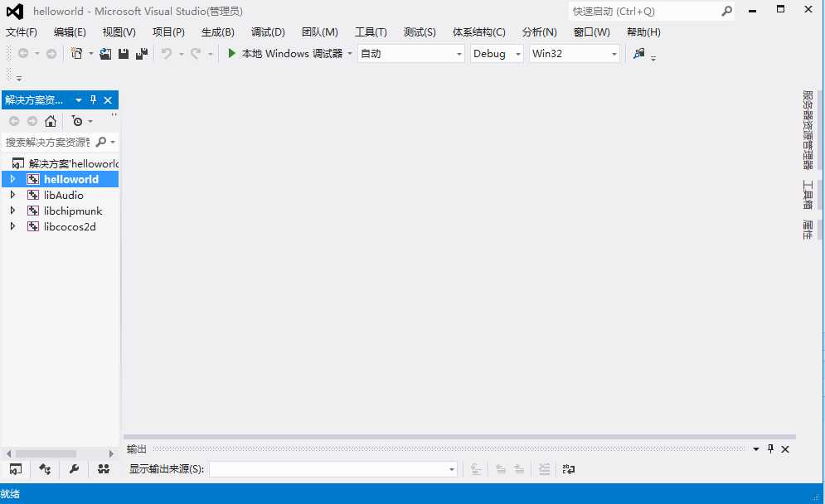Click the clear all output icon

click(x=544, y=468)
